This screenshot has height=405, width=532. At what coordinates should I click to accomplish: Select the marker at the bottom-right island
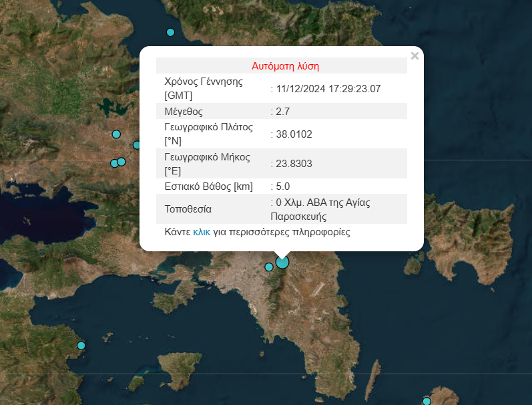(427, 401)
